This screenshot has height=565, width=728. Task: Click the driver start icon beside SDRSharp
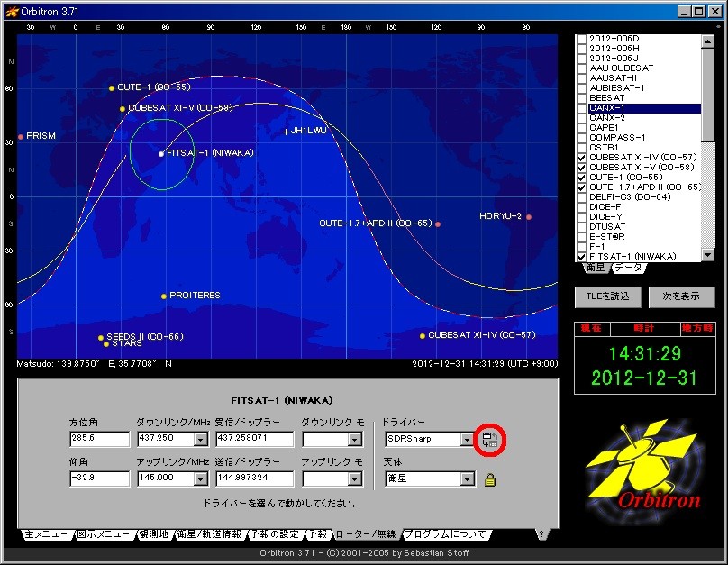[x=490, y=439]
